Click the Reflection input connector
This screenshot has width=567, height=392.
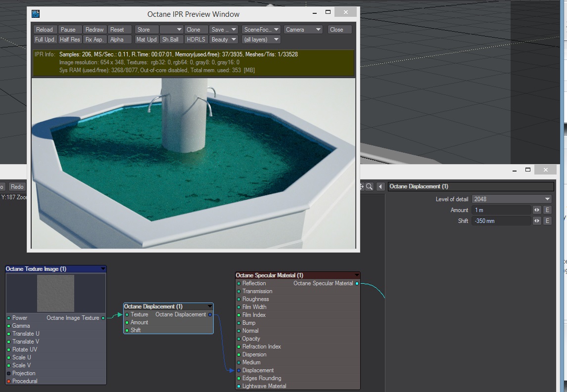[x=238, y=283]
